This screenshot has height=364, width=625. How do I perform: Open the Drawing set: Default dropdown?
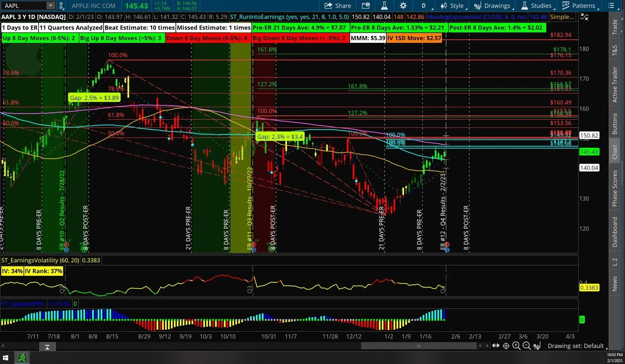[x=577, y=346]
